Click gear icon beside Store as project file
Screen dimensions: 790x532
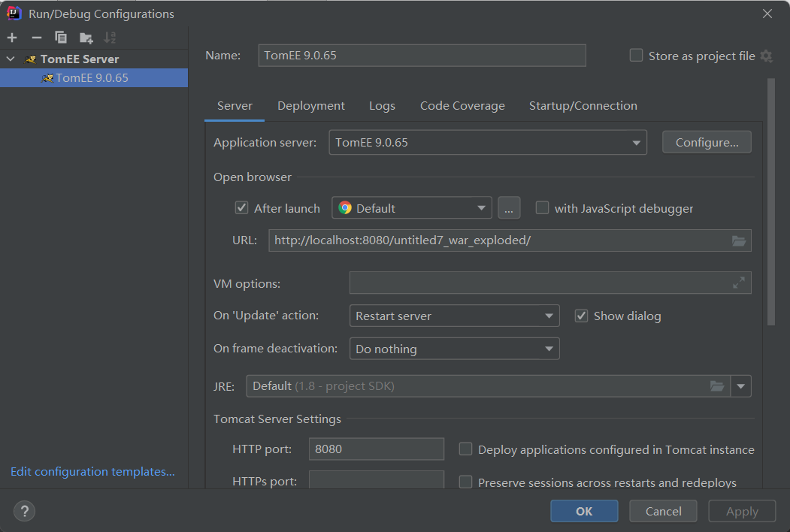point(766,56)
